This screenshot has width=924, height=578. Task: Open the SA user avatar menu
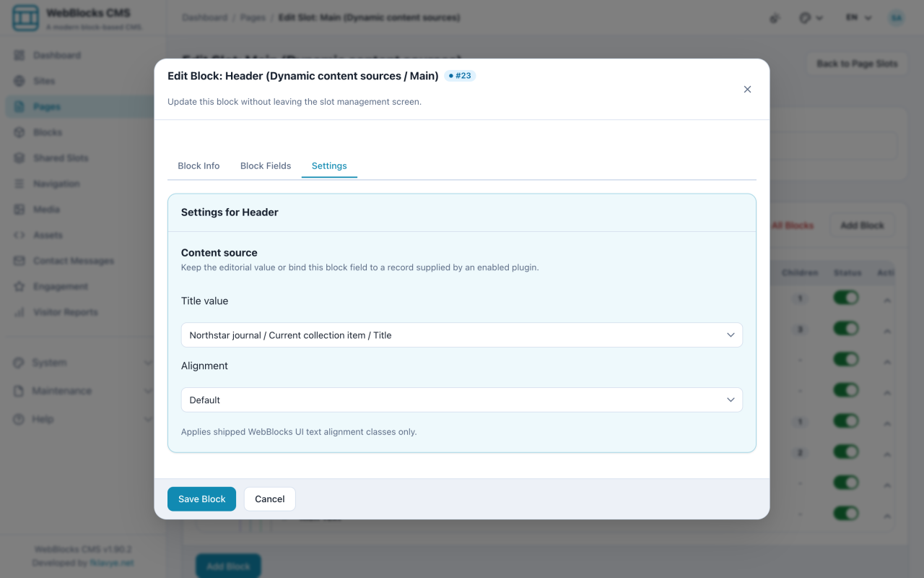click(x=897, y=18)
